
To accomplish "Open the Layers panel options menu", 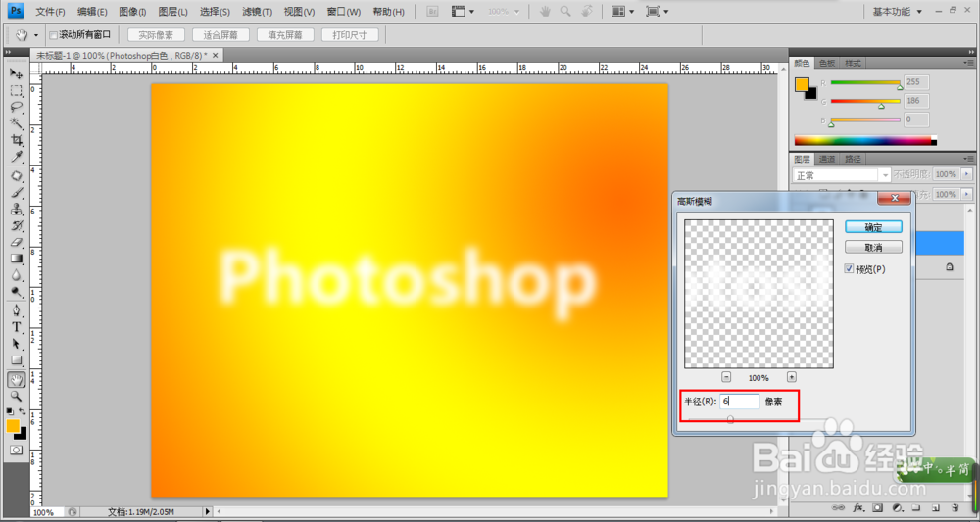I will pos(968,159).
